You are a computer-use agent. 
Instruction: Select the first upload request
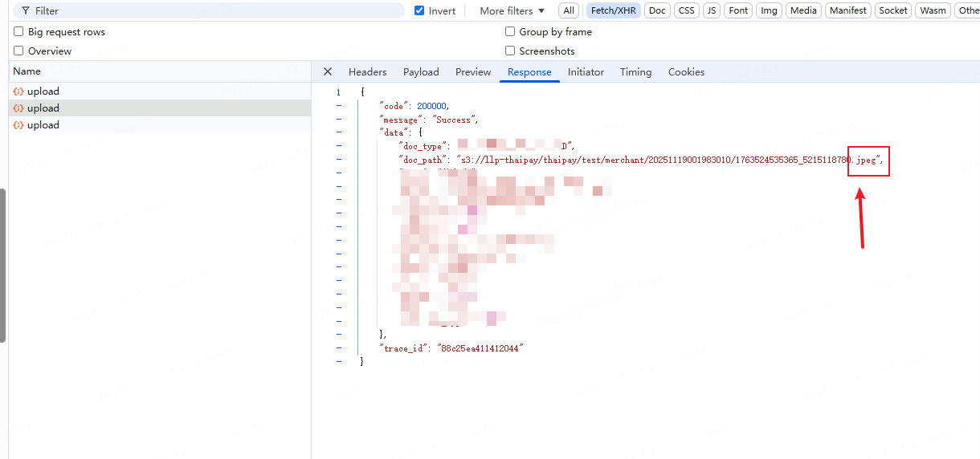(43, 91)
